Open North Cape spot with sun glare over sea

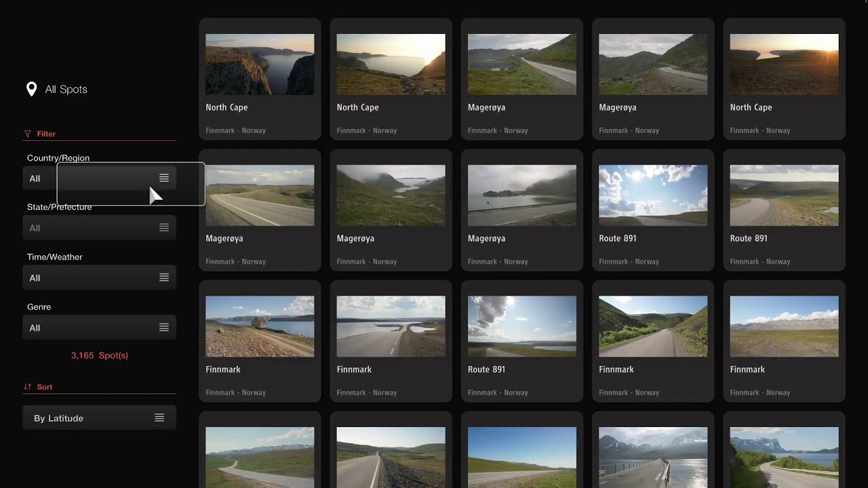(x=391, y=79)
